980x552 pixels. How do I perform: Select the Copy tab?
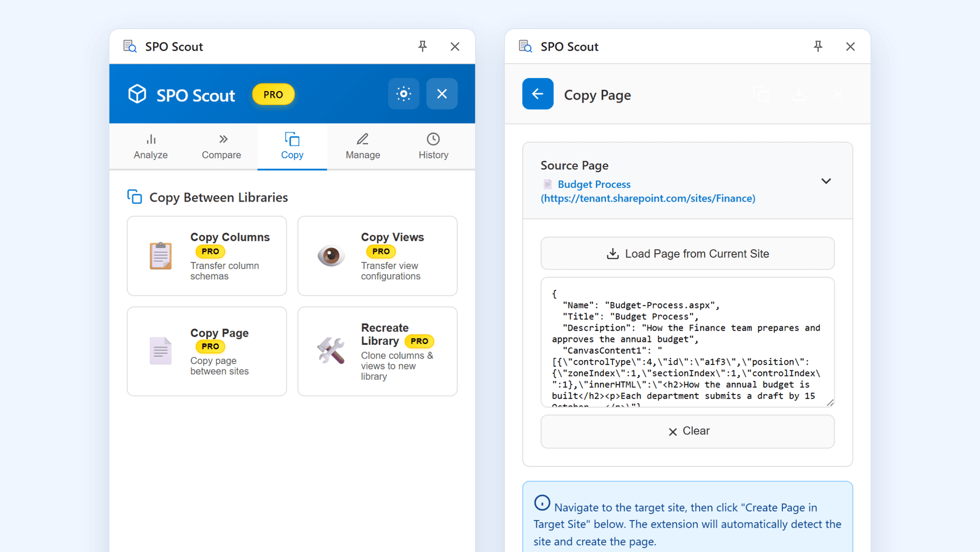[x=292, y=147]
